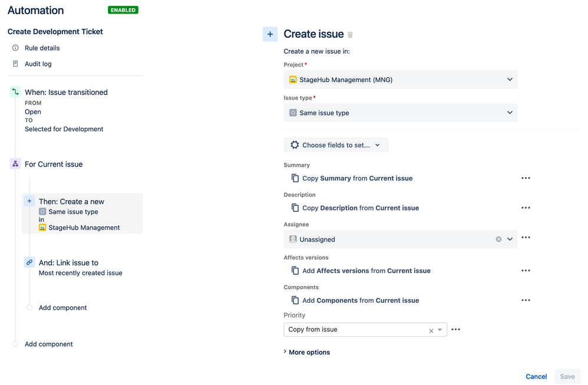Click the copy icon next to Summary
Image resolution: width=588 pixels, height=385 pixels.
click(295, 178)
